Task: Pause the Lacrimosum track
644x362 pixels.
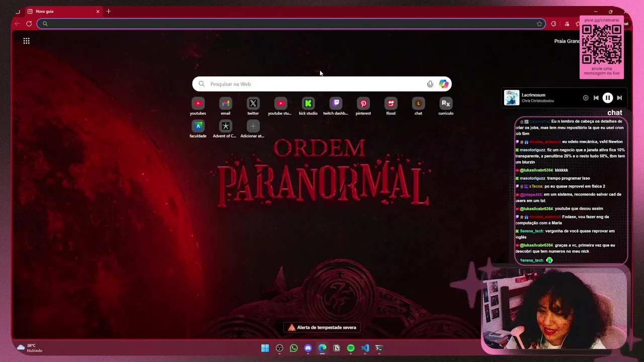Action: tap(607, 98)
